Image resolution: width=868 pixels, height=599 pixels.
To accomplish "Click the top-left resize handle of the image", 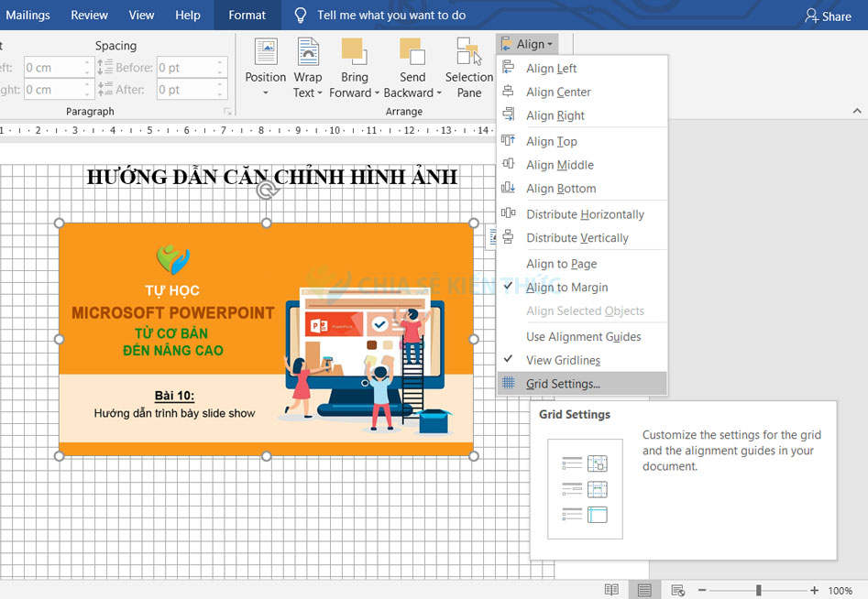I will click(x=60, y=223).
